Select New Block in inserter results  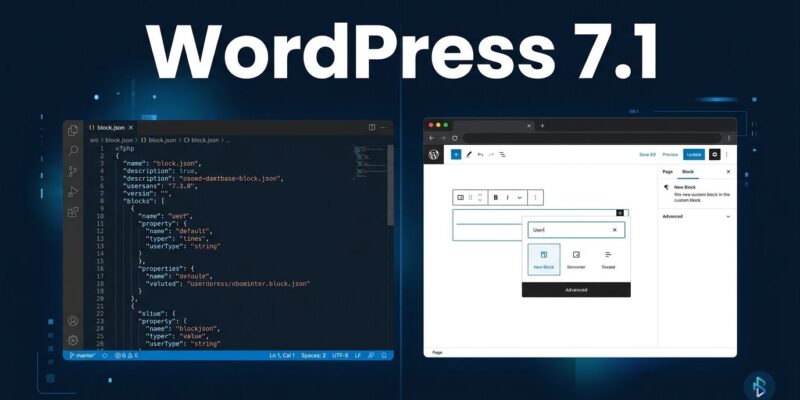544,259
